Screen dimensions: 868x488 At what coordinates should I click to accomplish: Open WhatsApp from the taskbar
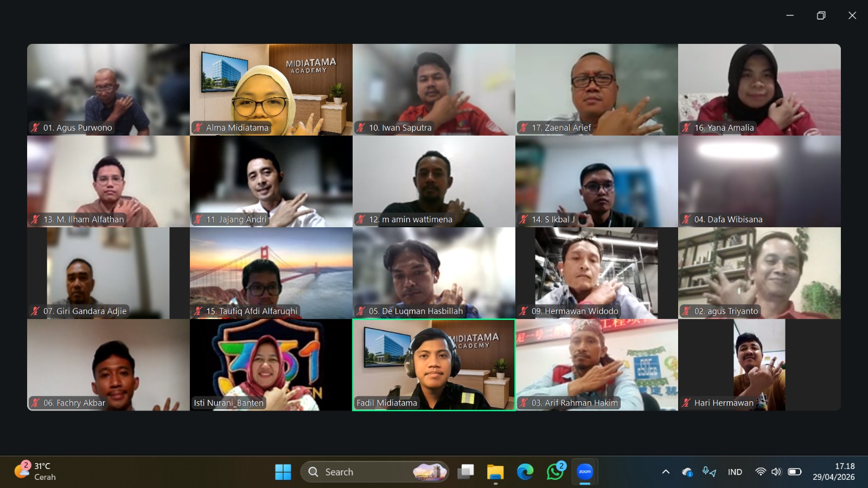tap(555, 472)
